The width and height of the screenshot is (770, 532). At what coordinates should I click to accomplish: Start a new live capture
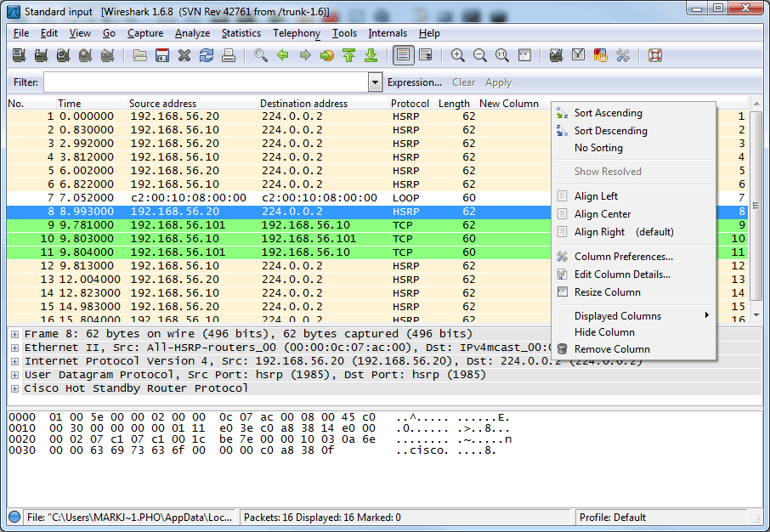[x=64, y=55]
